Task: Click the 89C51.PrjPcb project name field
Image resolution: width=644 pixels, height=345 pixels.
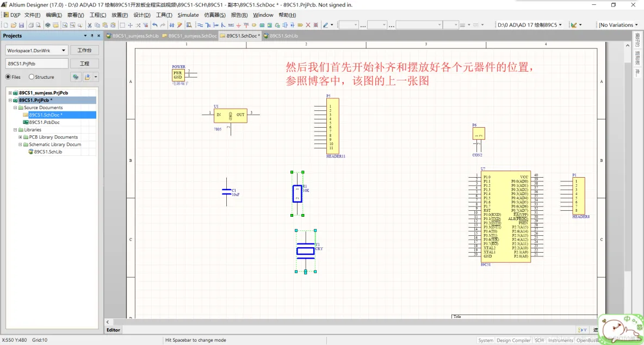Action: click(x=36, y=64)
